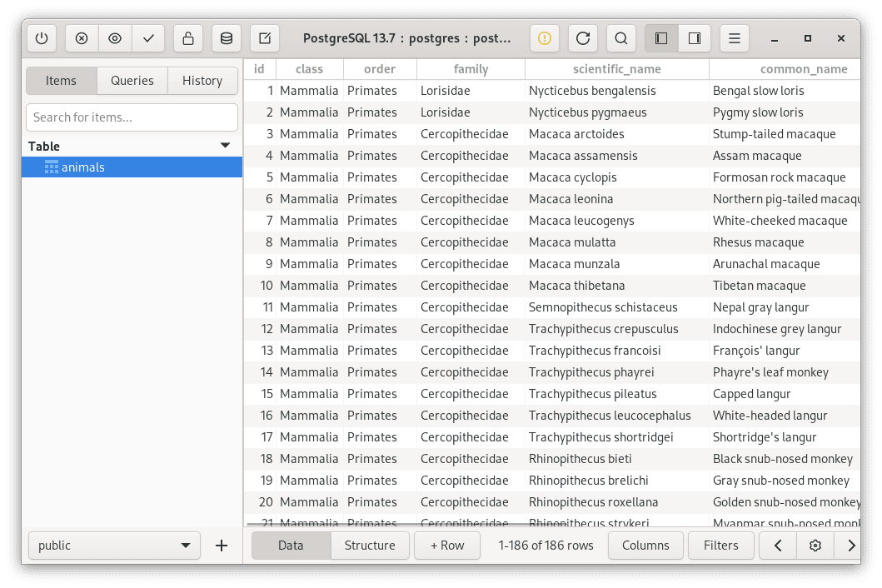
Task: Toggle the right sidebar panel
Action: 695,38
